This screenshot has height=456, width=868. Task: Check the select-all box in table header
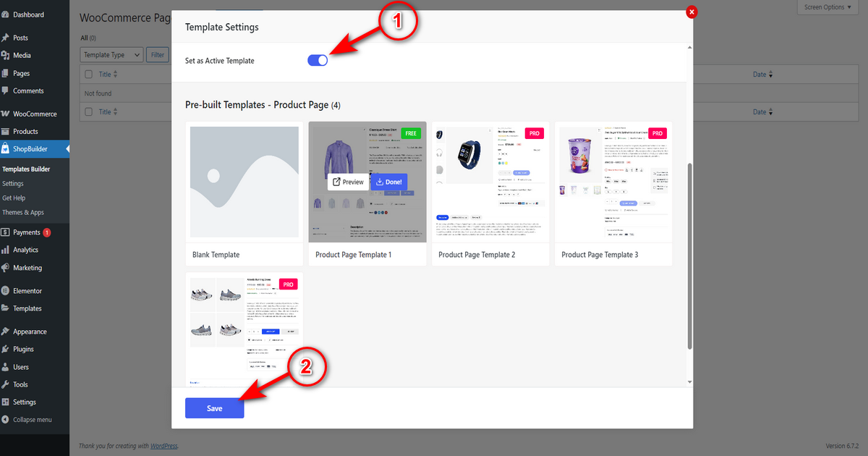(89, 75)
